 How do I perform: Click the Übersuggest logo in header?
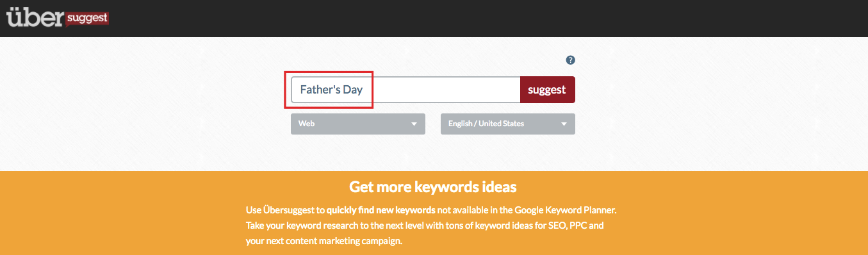(58, 16)
